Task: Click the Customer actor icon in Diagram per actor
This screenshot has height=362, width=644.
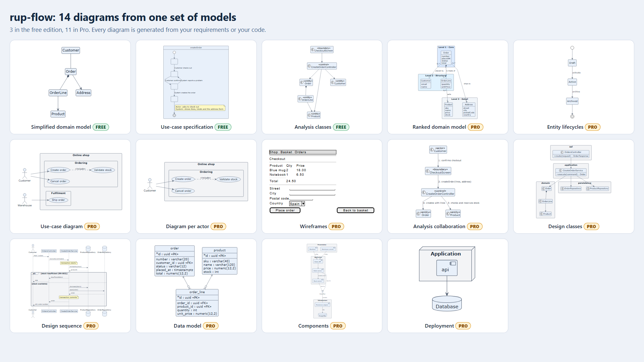Action: (150, 183)
